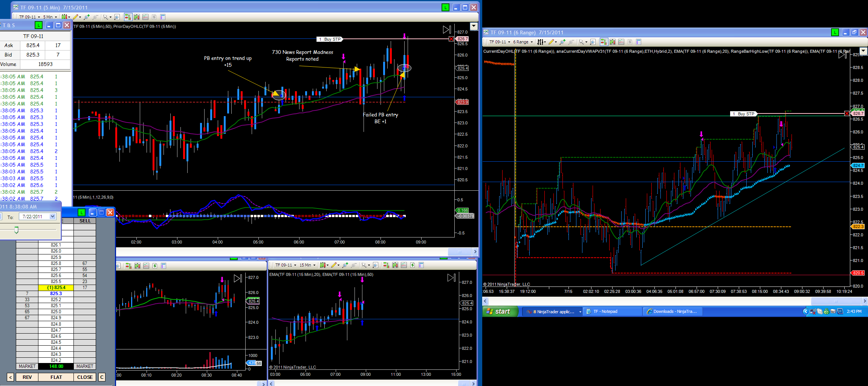Zoom in on the 6 Range chart

pyautogui.click(x=562, y=42)
